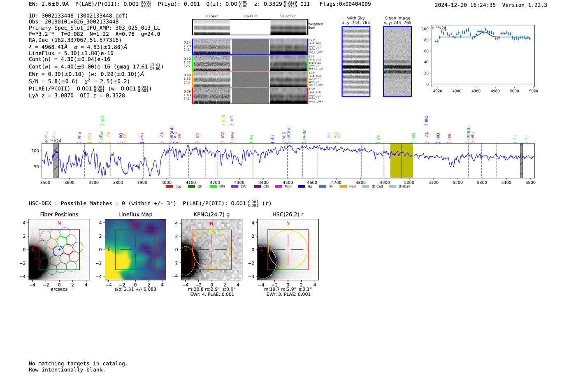Select the Lineflux Map panel
Screen dimensions: 576x392
tap(135, 250)
